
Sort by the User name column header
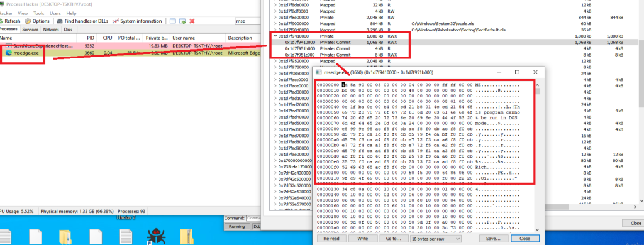coord(198,38)
